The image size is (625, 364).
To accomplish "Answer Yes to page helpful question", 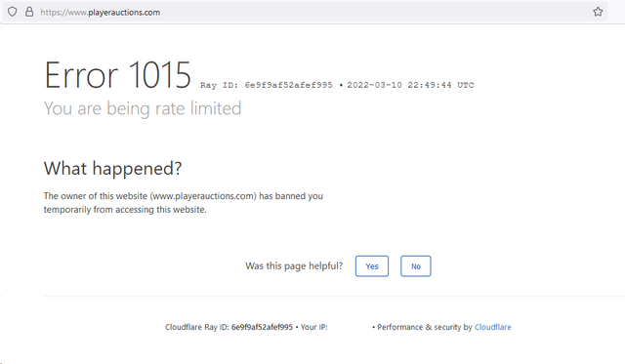I will (x=372, y=266).
